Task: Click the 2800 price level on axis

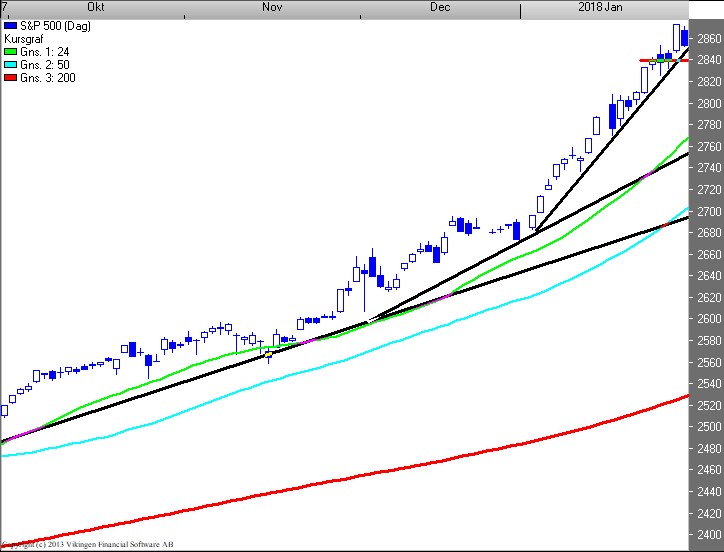Action: [709, 103]
